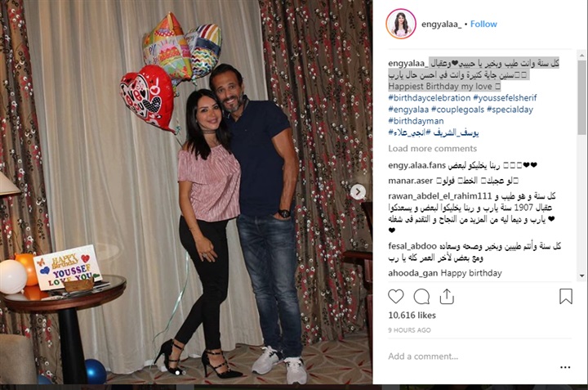Viewport: 588px width, 390px height.
Task: Open the #youssefelsherif hashtag
Action: 505,98
